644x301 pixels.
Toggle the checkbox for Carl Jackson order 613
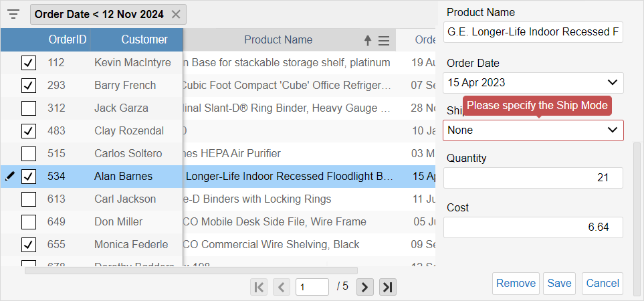29,199
